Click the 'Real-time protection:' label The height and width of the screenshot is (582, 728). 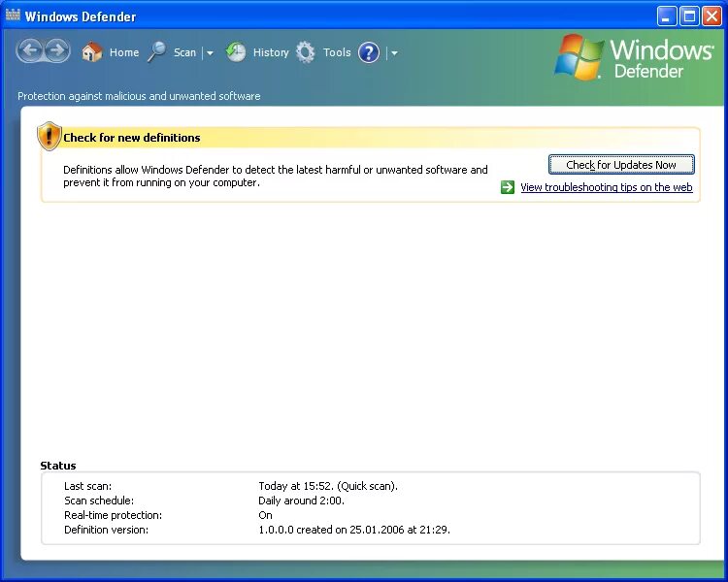click(113, 515)
